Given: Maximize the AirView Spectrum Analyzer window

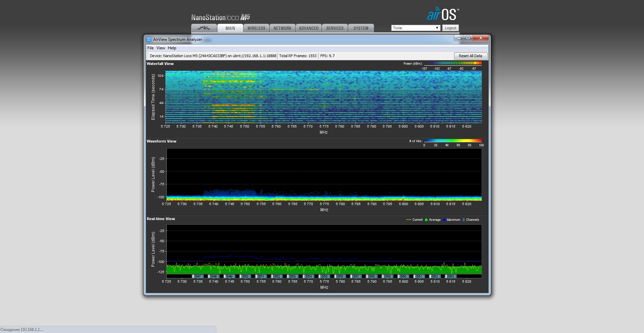Looking at the screenshot, I should click(468, 38).
